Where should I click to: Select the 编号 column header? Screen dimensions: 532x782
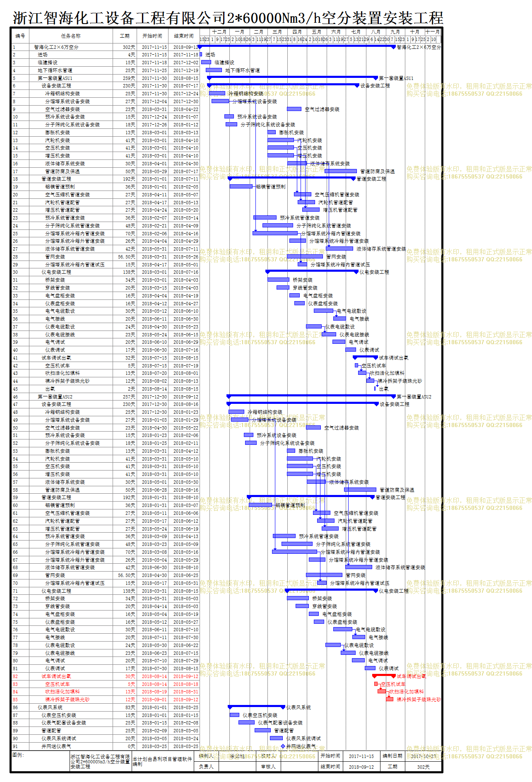20,36
